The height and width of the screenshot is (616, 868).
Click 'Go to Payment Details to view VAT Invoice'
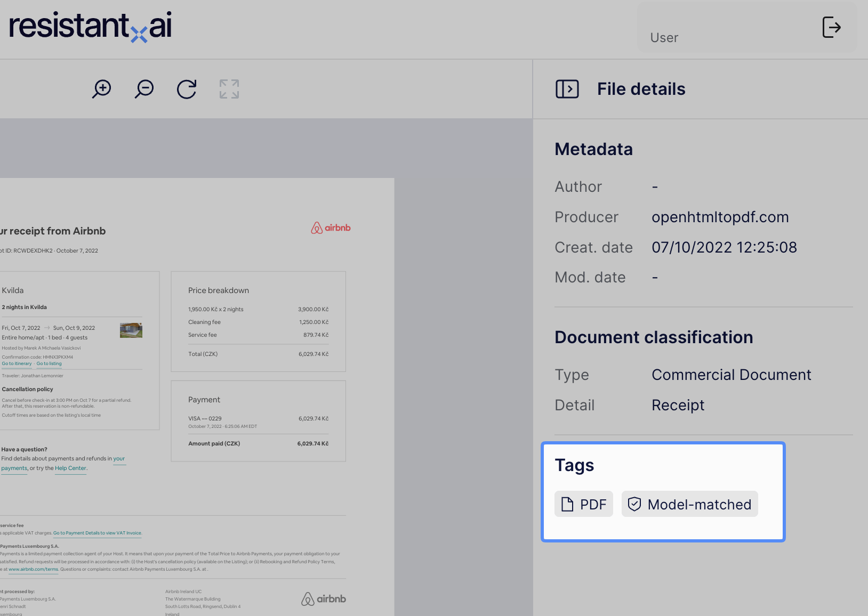tap(98, 533)
